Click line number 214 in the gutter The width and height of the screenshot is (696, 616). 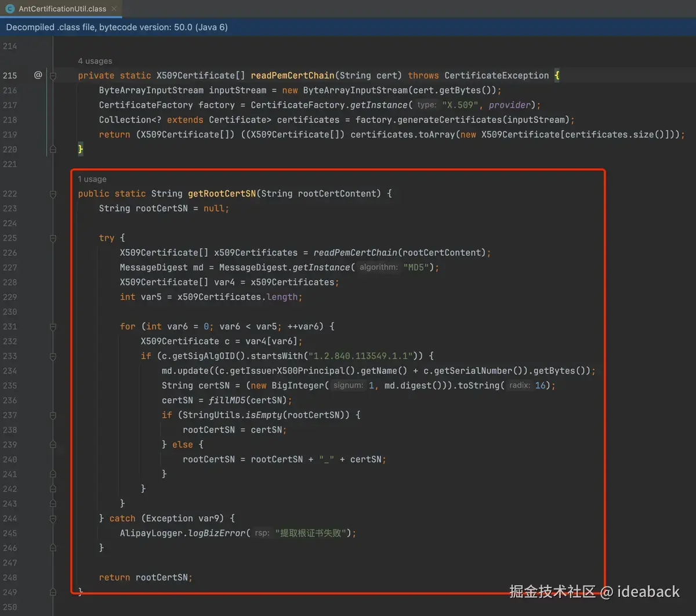(10, 46)
